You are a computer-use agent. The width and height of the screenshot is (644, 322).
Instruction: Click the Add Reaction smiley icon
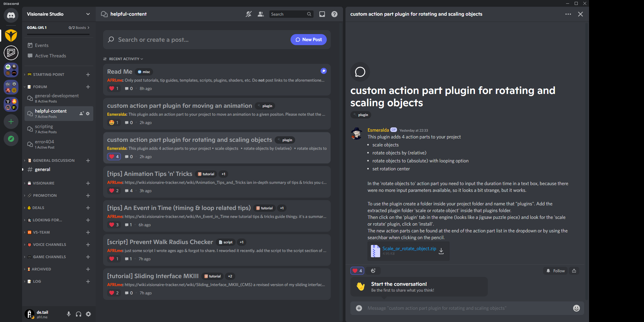[373, 271]
